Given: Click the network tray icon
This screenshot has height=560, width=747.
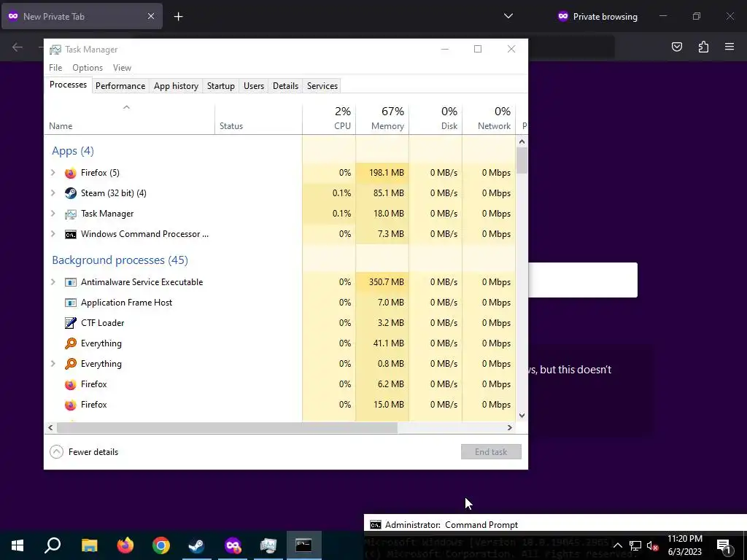Looking at the screenshot, I should pyautogui.click(x=635, y=545).
